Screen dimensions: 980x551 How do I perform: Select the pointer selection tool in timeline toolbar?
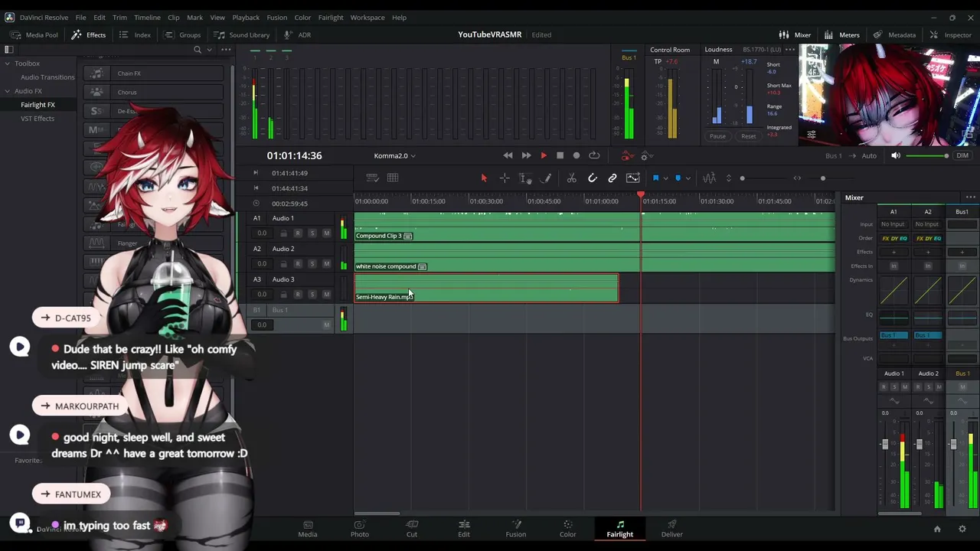click(484, 178)
